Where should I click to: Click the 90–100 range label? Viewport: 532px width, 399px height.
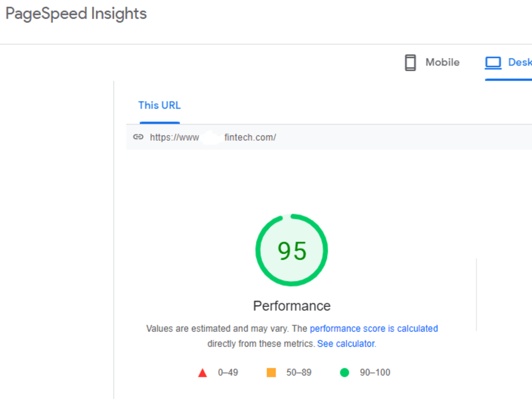[x=375, y=372]
